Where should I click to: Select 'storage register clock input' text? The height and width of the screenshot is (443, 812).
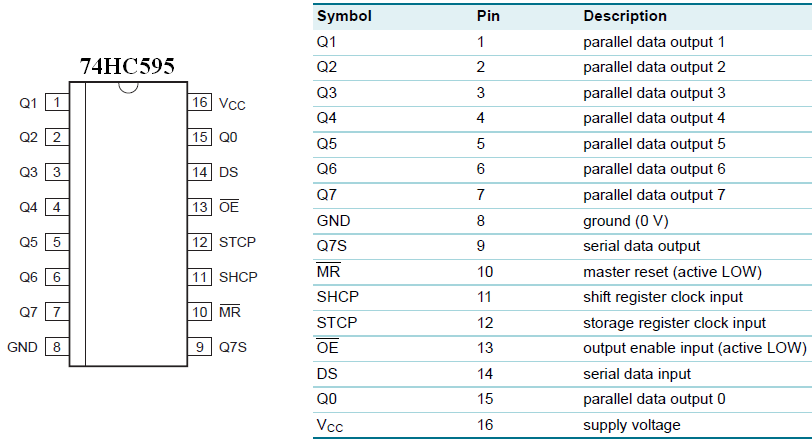[x=674, y=323]
